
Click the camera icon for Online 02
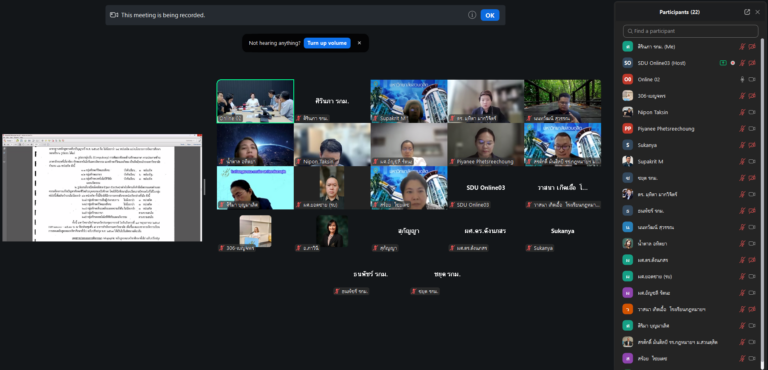[x=752, y=79]
